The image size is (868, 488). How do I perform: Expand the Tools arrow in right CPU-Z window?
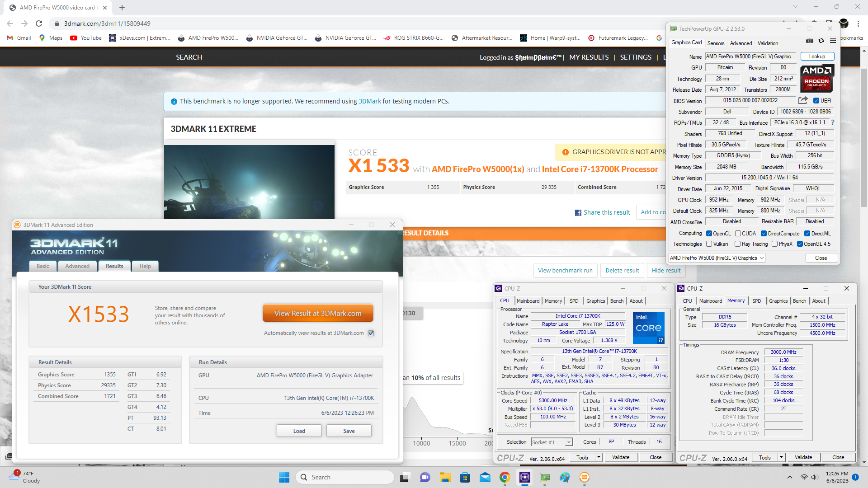pyautogui.click(x=781, y=457)
